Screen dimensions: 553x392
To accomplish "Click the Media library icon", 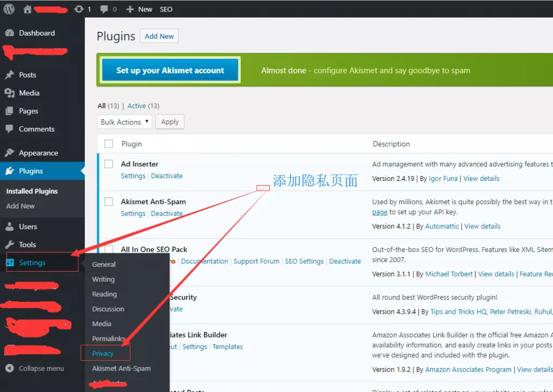I will tap(10, 93).
